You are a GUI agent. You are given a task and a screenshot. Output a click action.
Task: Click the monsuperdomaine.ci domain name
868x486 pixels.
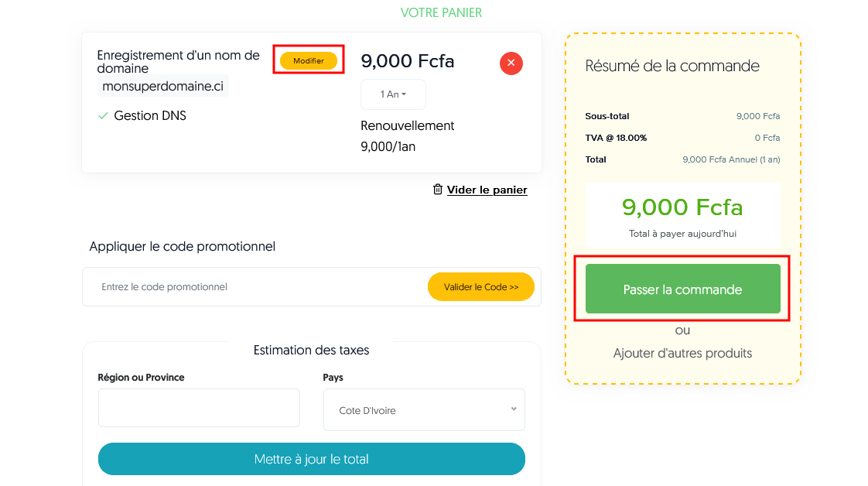(x=162, y=86)
